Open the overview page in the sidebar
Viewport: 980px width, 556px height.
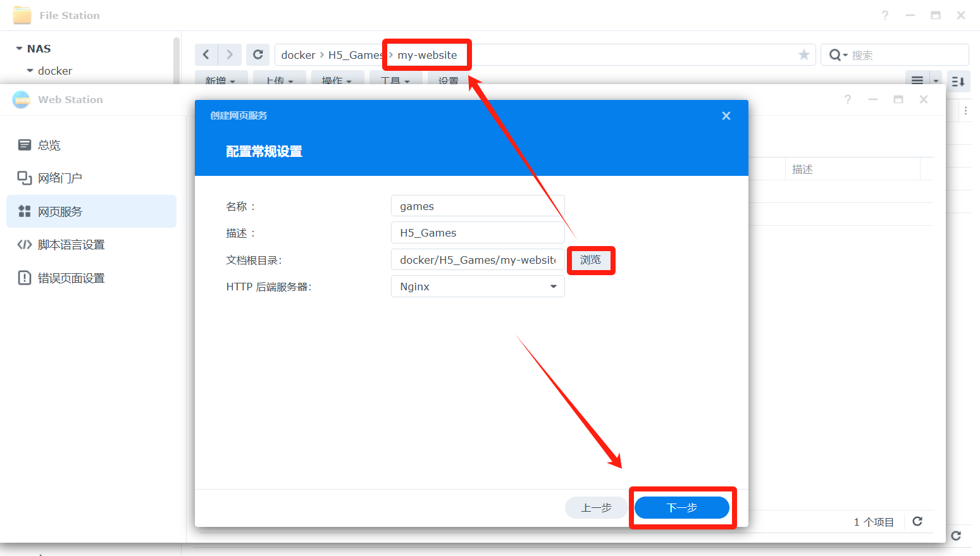[49, 145]
